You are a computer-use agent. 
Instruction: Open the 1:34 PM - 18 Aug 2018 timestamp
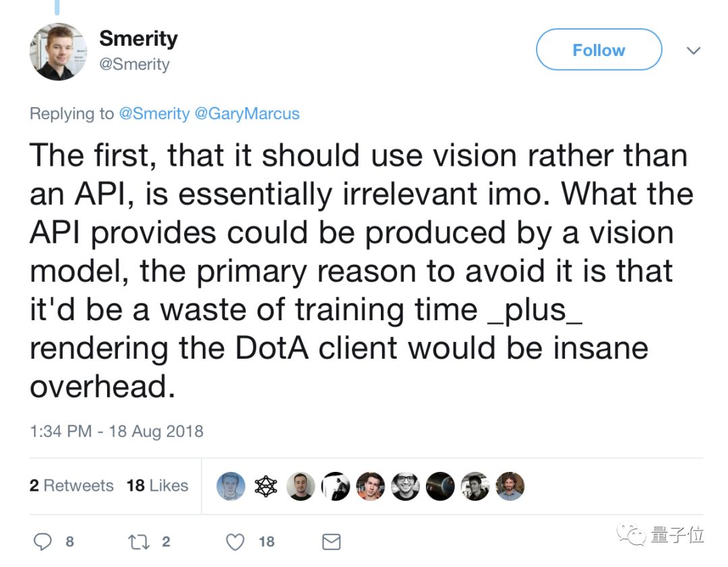pyautogui.click(x=117, y=431)
